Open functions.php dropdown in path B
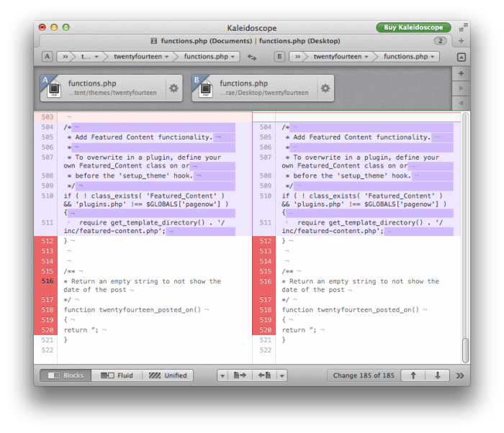504x433 pixels. click(x=409, y=57)
